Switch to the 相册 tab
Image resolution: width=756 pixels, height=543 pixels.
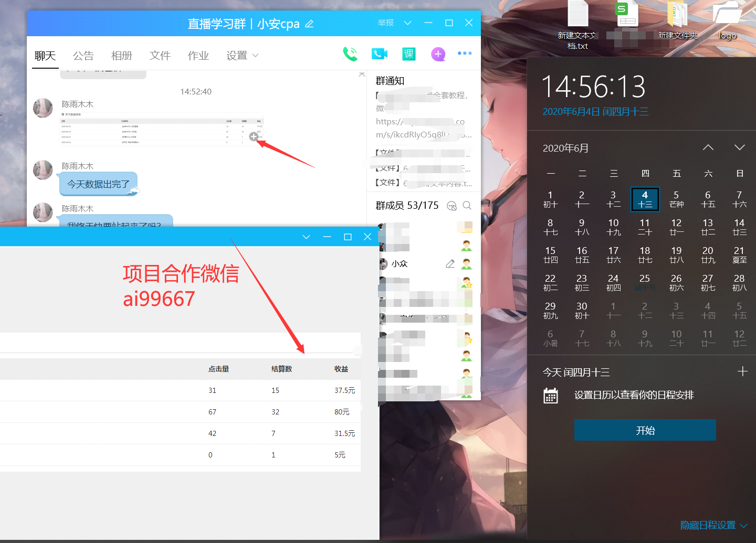point(121,56)
